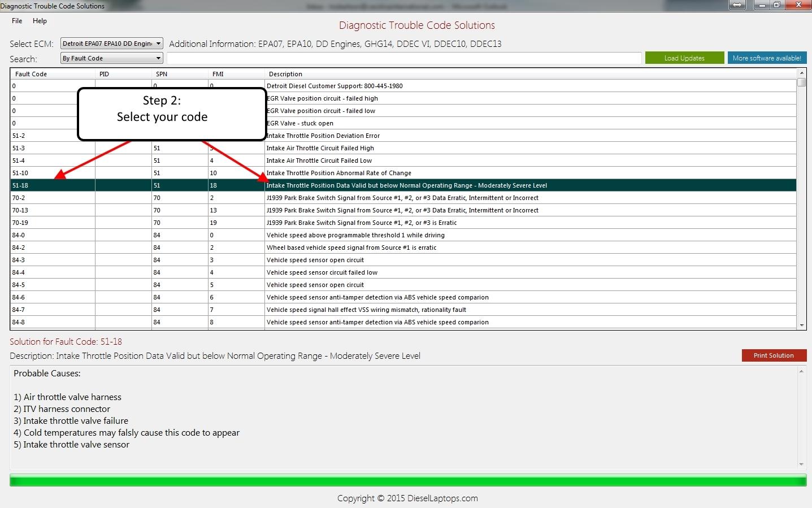Image resolution: width=812 pixels, height=508 pixels.
Task: Select fault code 84-5 row
Action: [403, 285]
